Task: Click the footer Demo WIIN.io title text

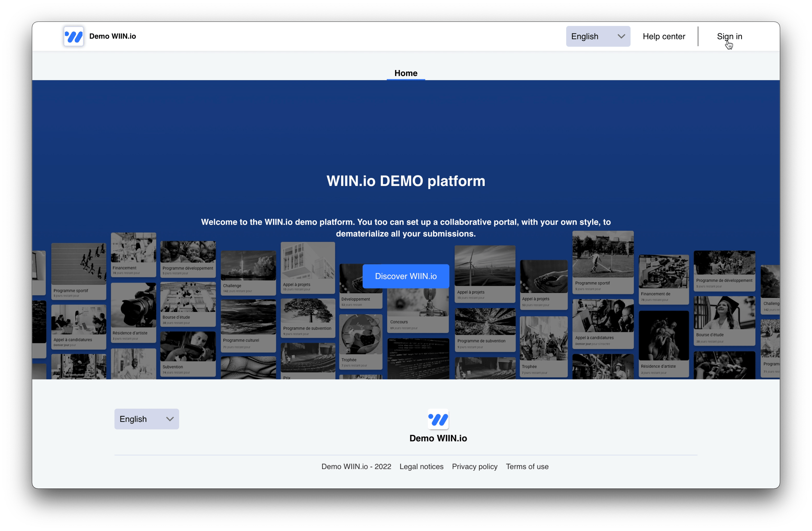Action: point(438,438)
